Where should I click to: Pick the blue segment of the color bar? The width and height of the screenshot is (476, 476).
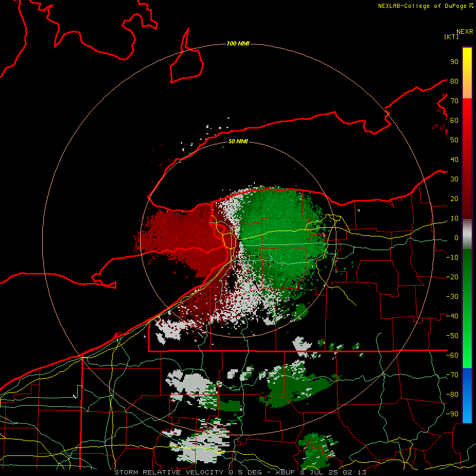(x=467, y=396)
